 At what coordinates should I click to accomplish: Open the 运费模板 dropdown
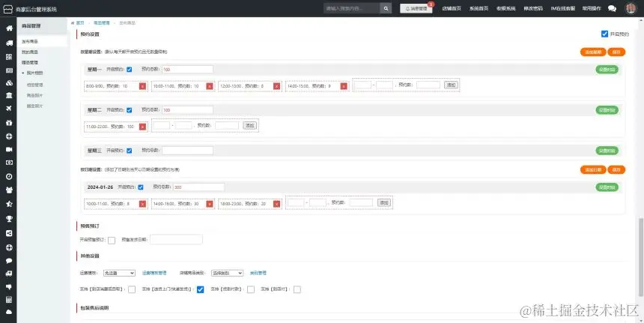pos(119,273)
